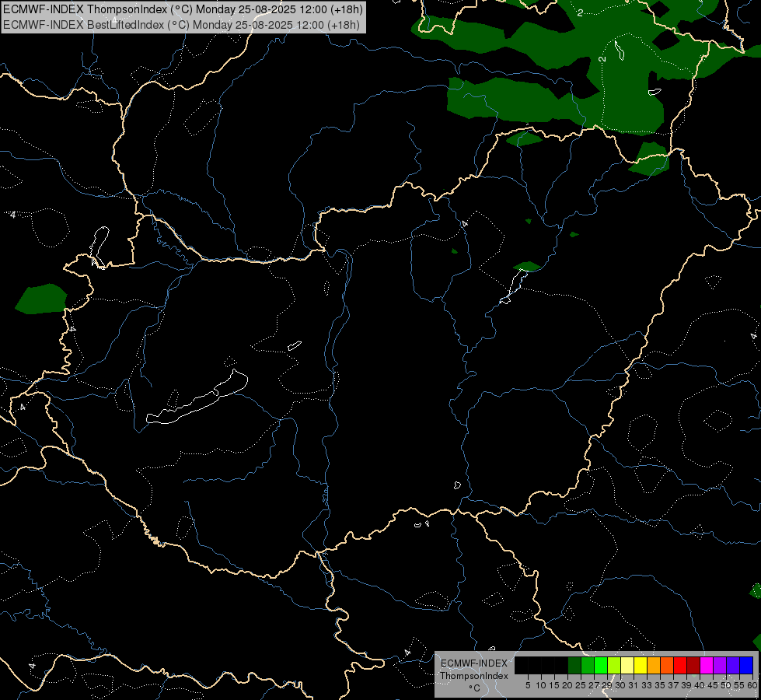Click the legend tick value 60
This screenshot has height=700, width=761.
[x=752, y=685]
